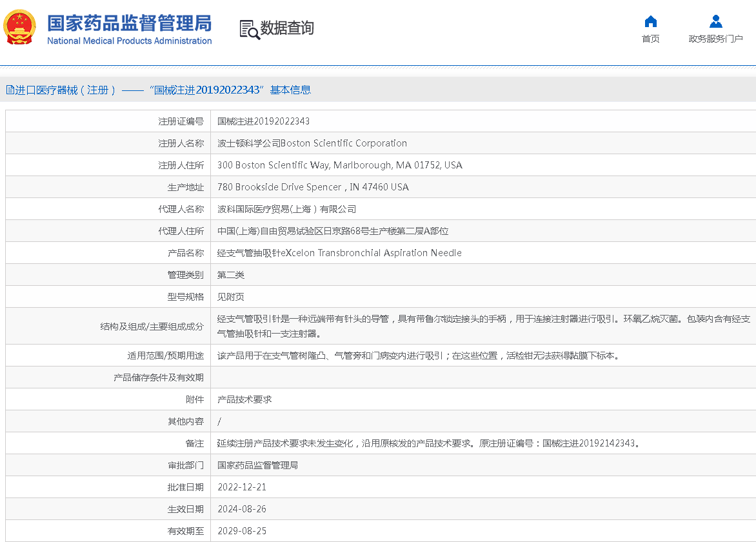The height and width of the screenshot is (542, 756).
Task: Select registration number 国械注进20192022343 cell
Action: [263, 121]
